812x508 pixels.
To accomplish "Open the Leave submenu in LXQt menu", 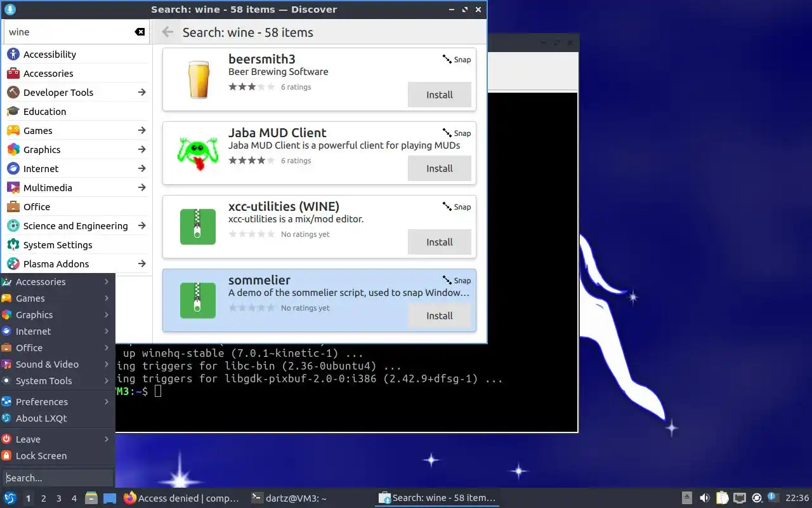I will pos(57,439).
